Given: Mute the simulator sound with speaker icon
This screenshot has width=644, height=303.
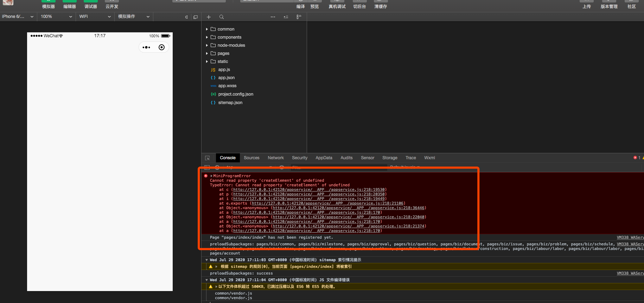Looking at the screenshot, I should [186, 17].
